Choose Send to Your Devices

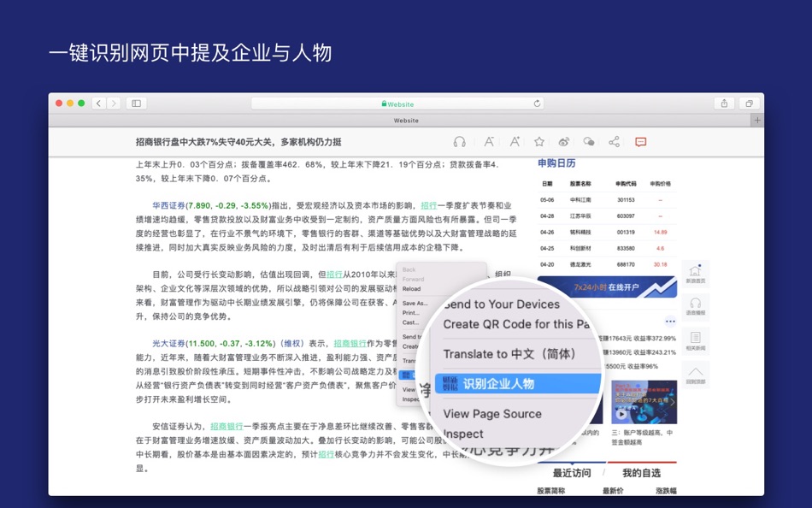pyautogui.click(x=501, y=304)
